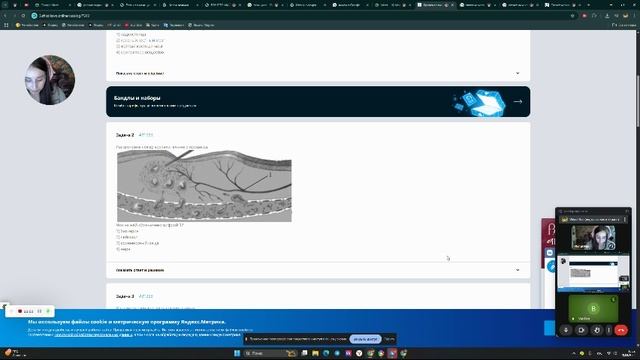Screen dimensions: 640x360
Task: Mute microphone in the call overlay window
Action: tap(566, 330)
